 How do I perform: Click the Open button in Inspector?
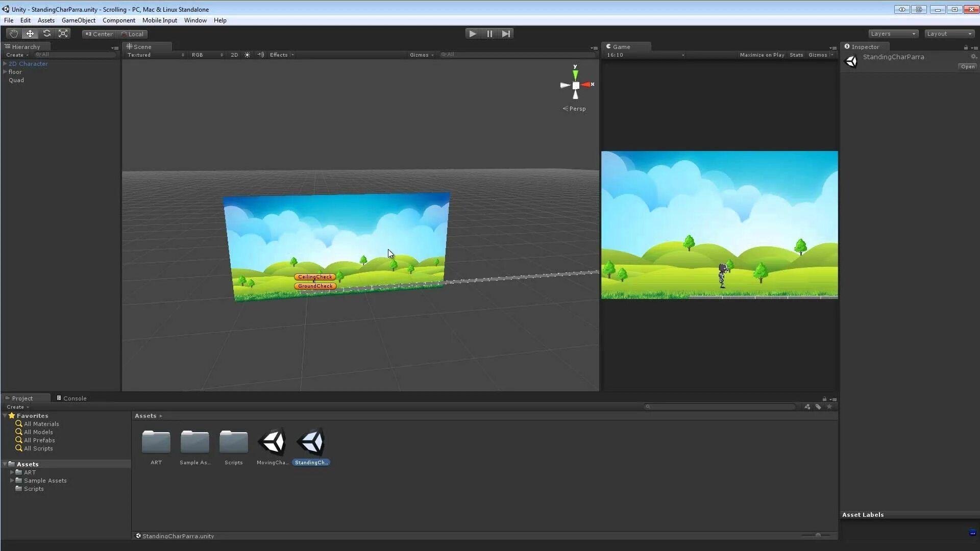(x=967, y=67)
